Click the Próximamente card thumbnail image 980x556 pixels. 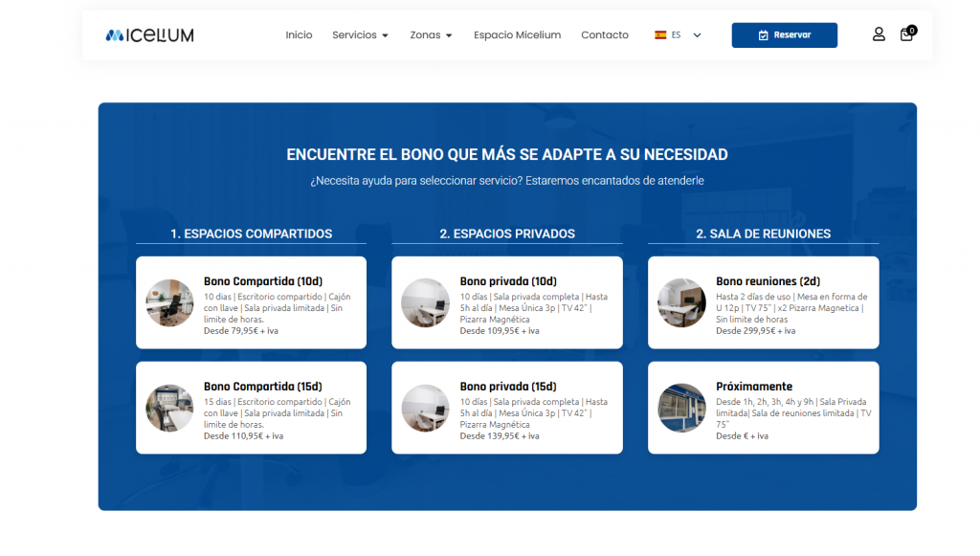pos(681,408)
